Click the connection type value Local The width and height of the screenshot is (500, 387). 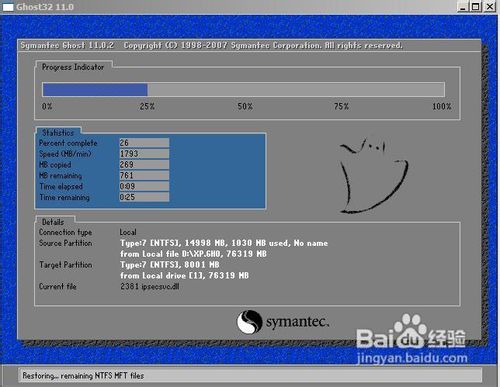(128, 232)
